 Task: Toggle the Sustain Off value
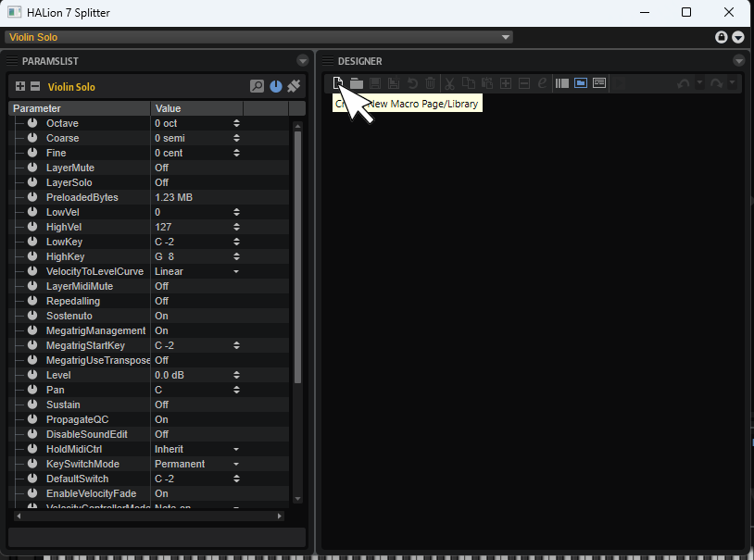[x=161, y=404]
